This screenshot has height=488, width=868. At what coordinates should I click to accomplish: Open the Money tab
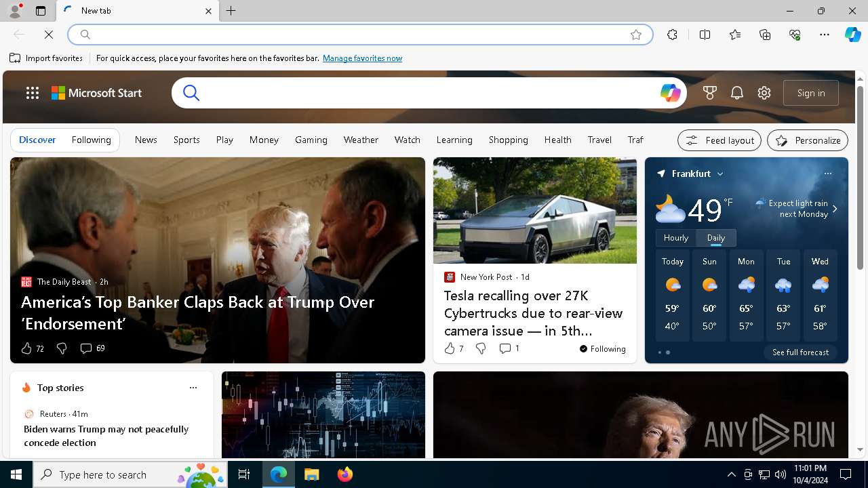point(264,140)
